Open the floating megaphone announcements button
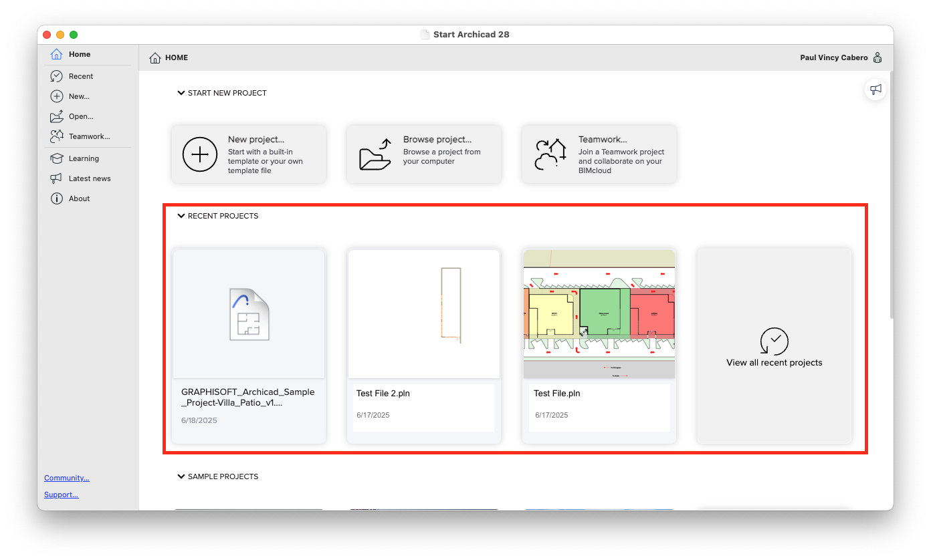 pos(875,89)
